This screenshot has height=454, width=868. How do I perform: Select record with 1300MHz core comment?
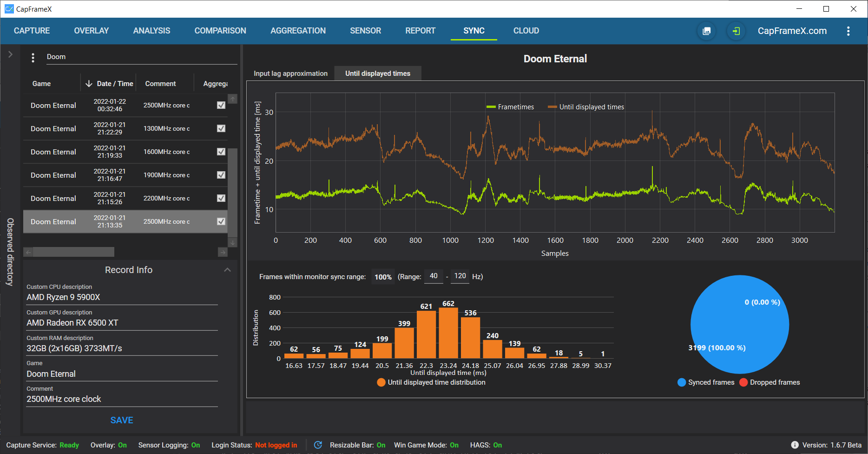click(125, 128)
